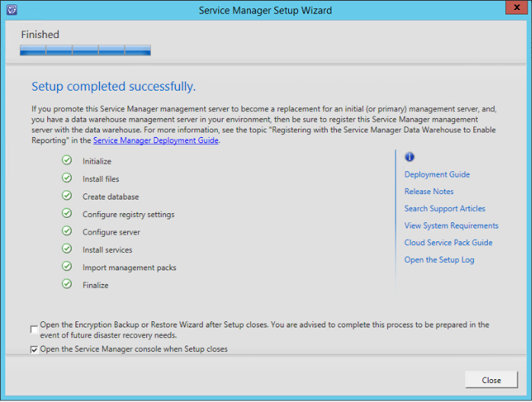
Task: View the Release Notes link
Action: click(428, 191)
